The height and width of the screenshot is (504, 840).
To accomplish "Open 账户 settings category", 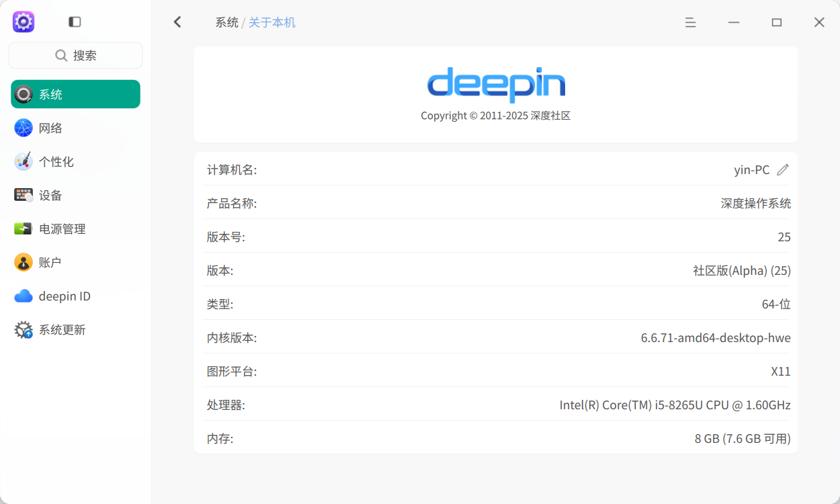I will (75, 262).
